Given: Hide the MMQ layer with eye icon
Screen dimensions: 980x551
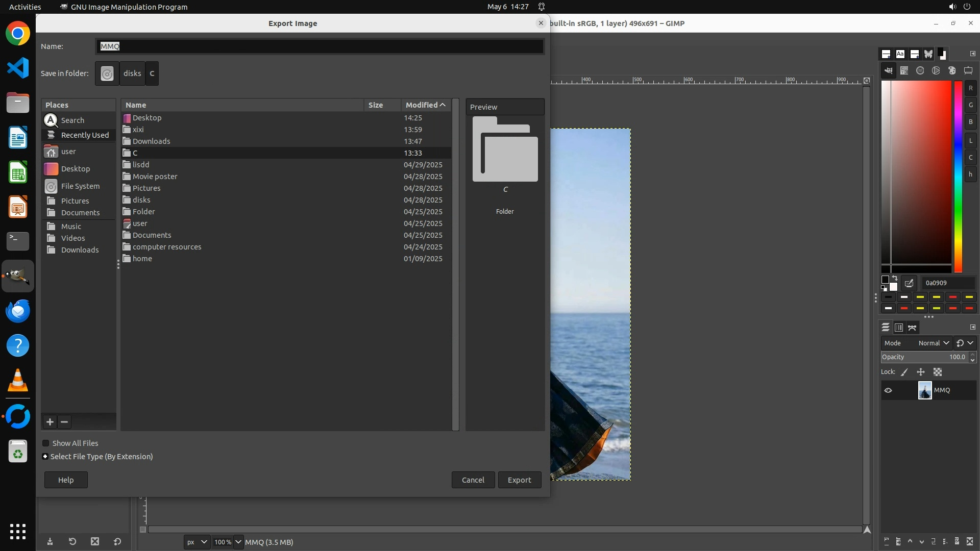Looking at the screenshot, I should (888, 390).
